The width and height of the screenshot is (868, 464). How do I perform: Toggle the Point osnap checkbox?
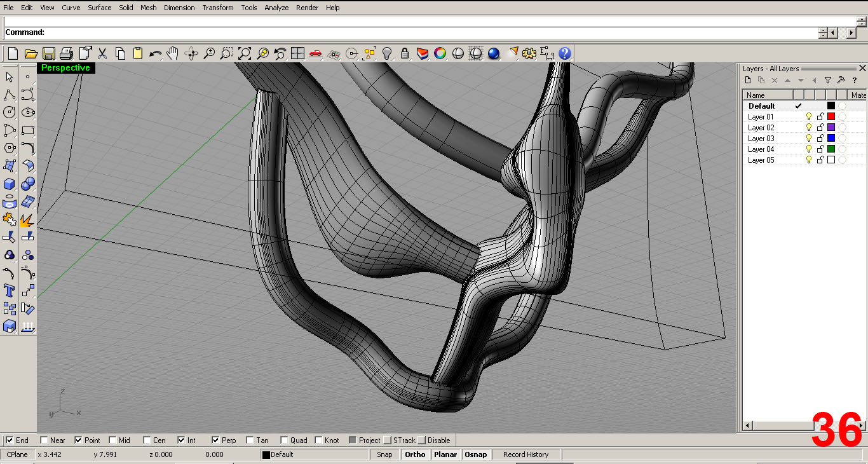coord(78,440)
